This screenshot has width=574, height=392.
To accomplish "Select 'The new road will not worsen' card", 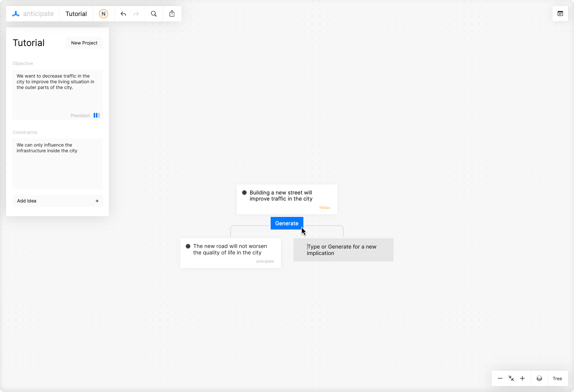I will tap(231, 253).
